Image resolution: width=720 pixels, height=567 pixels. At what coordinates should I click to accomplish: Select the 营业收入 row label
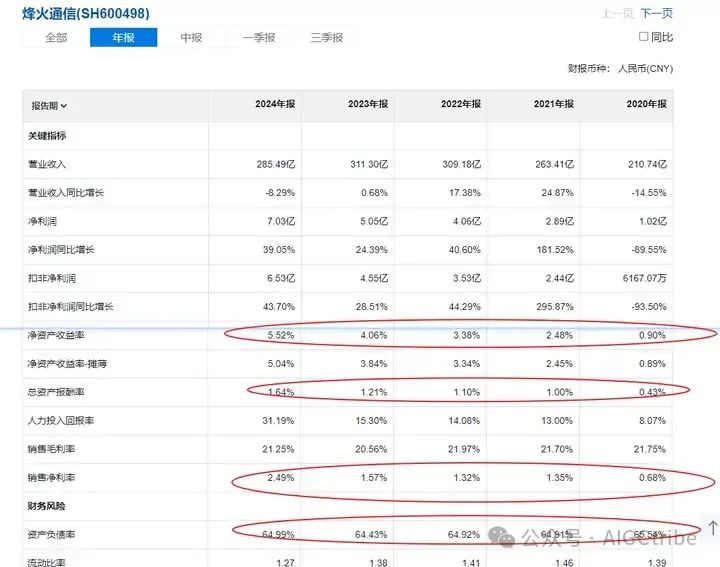(x=47, y=164)
